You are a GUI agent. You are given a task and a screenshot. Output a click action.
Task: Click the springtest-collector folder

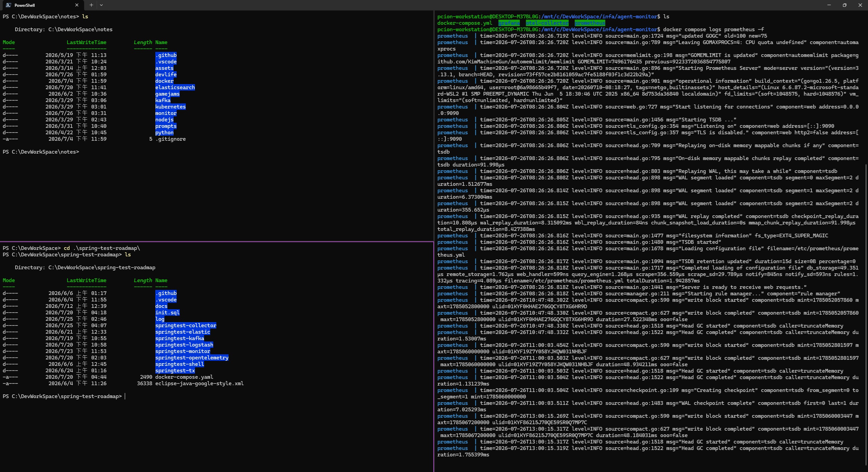pyautogui.click(x=186, y=326)
